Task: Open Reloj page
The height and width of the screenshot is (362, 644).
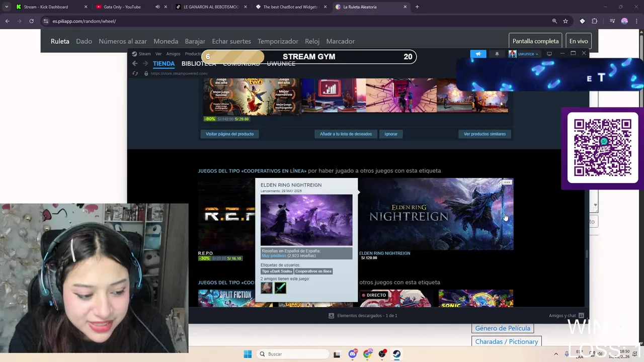Action: tap(312, 41)
